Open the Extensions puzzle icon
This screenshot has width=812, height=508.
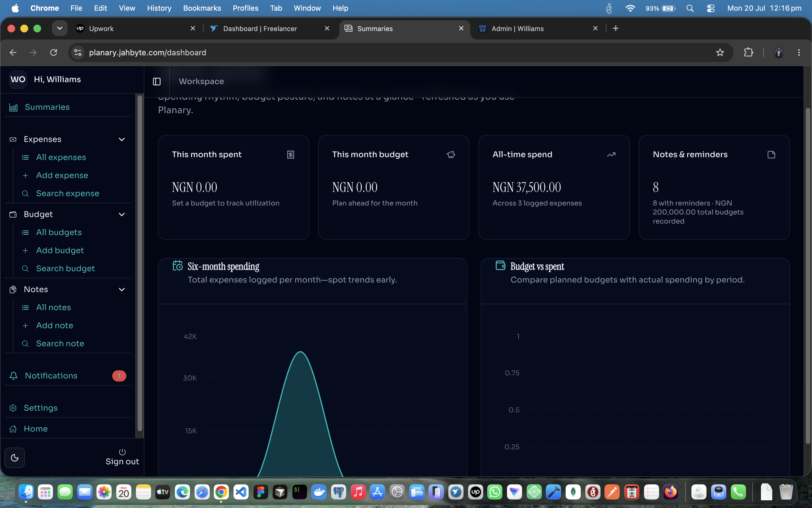click(x=748, y=52)
